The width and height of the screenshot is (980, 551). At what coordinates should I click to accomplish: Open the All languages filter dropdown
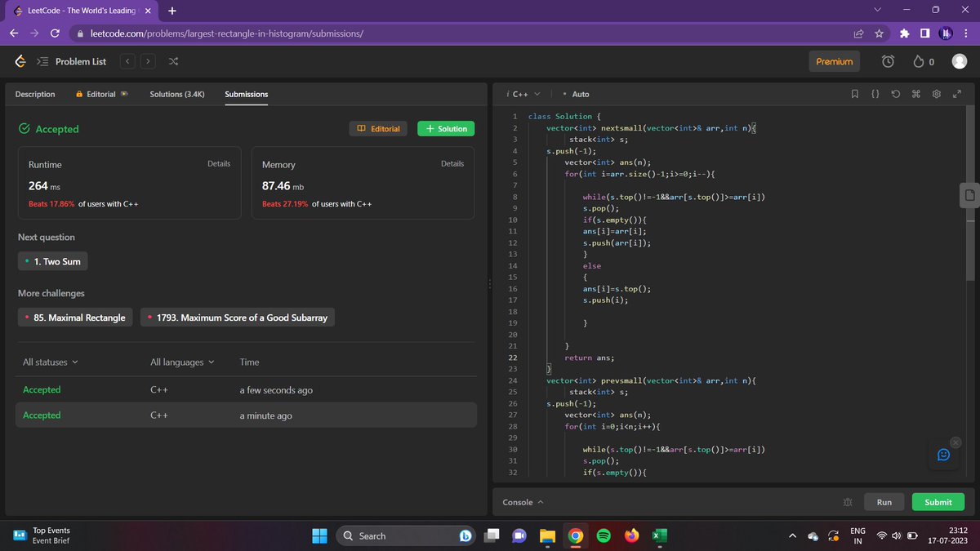click(181, 362)
